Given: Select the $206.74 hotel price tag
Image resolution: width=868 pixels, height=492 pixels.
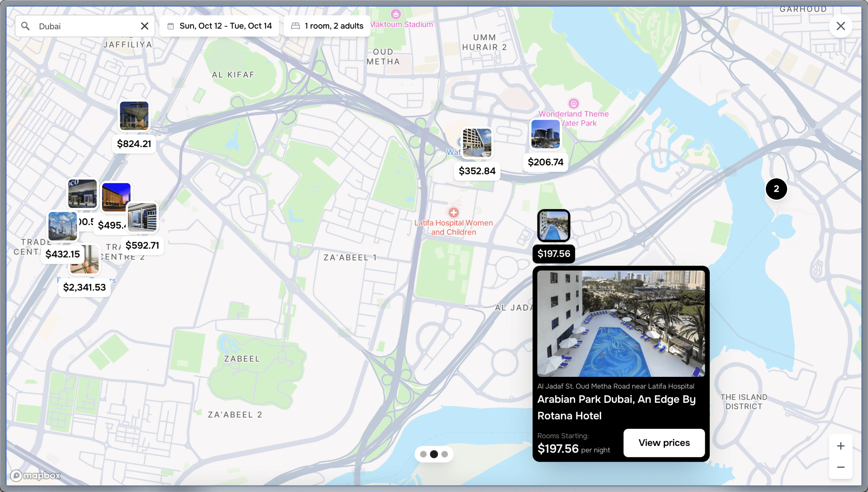Looking at the screenshot, I should [545, 162].
